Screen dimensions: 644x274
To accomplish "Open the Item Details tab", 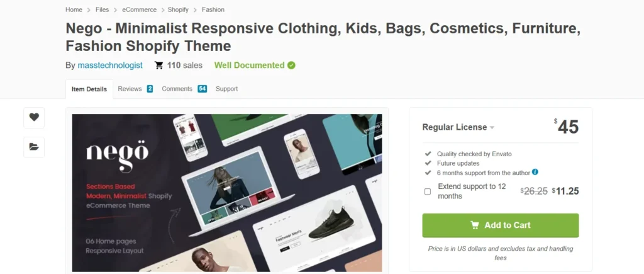I will click(89, 89).
